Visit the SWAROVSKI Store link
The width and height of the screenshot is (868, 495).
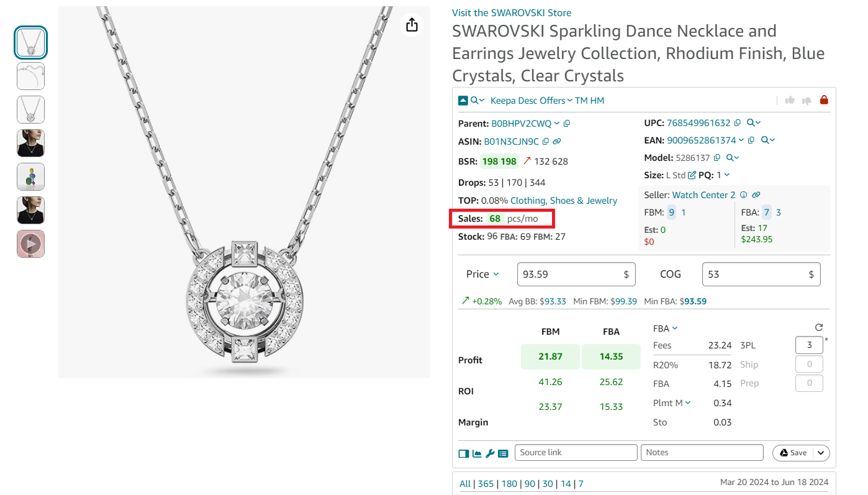511,12
